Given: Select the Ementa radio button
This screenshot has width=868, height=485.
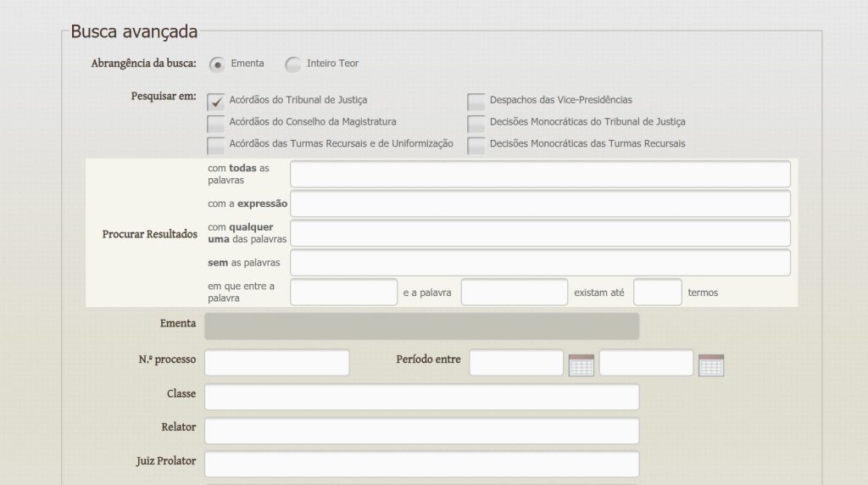Looking at the screenshot, I should pos(217,64).
